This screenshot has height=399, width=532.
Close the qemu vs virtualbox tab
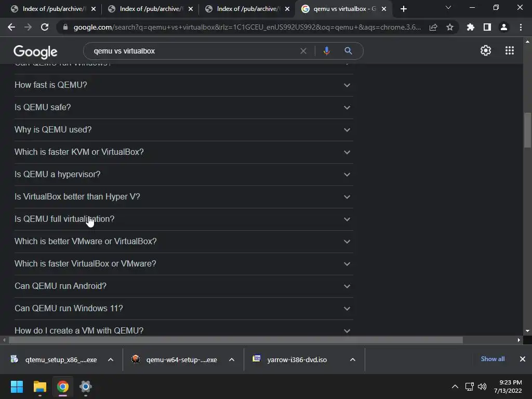tap(384, 9)
